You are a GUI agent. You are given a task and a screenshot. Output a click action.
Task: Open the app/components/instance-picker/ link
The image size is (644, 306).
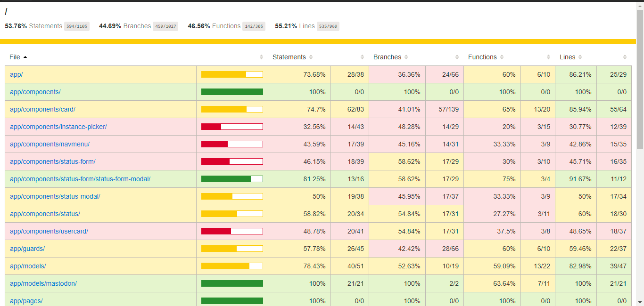58,127
